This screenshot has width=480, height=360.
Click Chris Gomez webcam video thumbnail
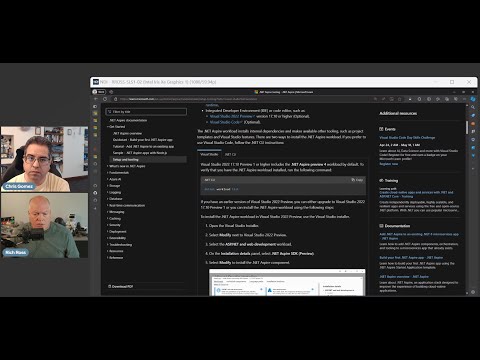(44, 159)
